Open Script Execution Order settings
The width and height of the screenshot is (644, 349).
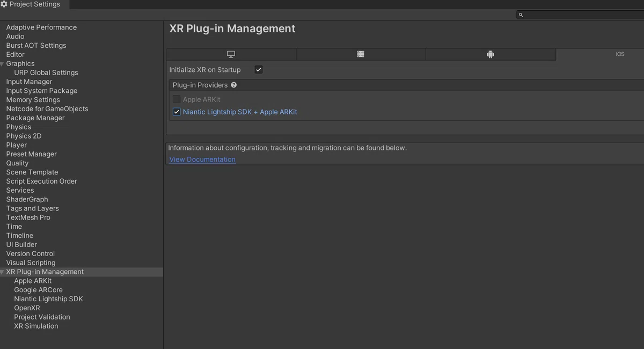tap(42, 181)
